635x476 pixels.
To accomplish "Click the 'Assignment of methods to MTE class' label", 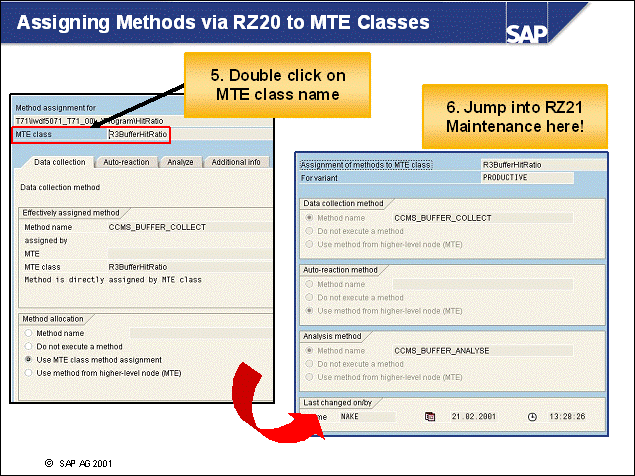I will tap(367, 164).
